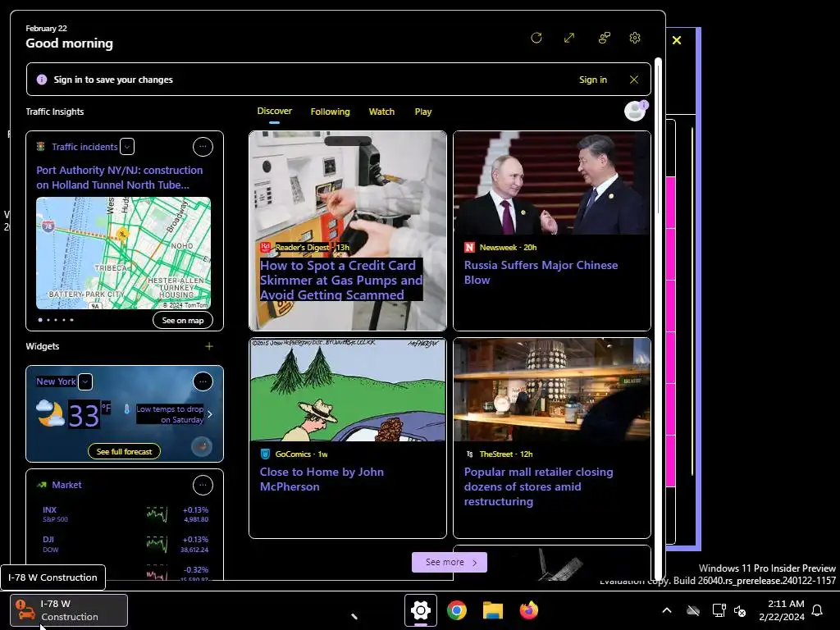Open the clock showing 2:11 AM

point(782,610)
